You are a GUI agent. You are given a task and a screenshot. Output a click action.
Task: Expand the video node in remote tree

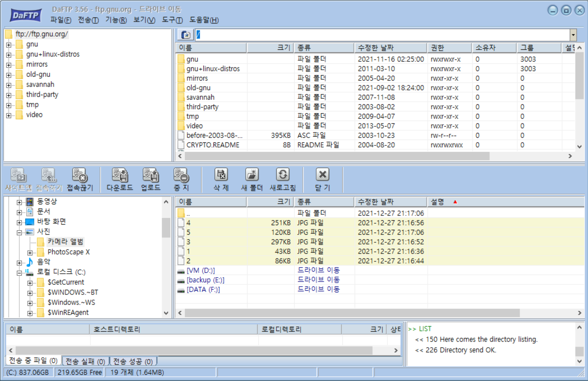[x=9, y=115]
